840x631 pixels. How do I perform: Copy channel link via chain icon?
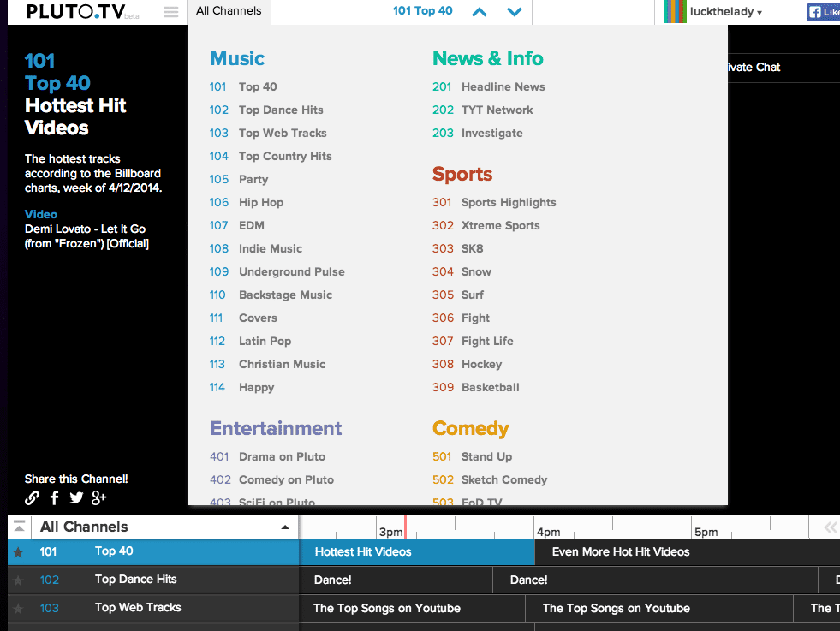(x=33, y=498)
